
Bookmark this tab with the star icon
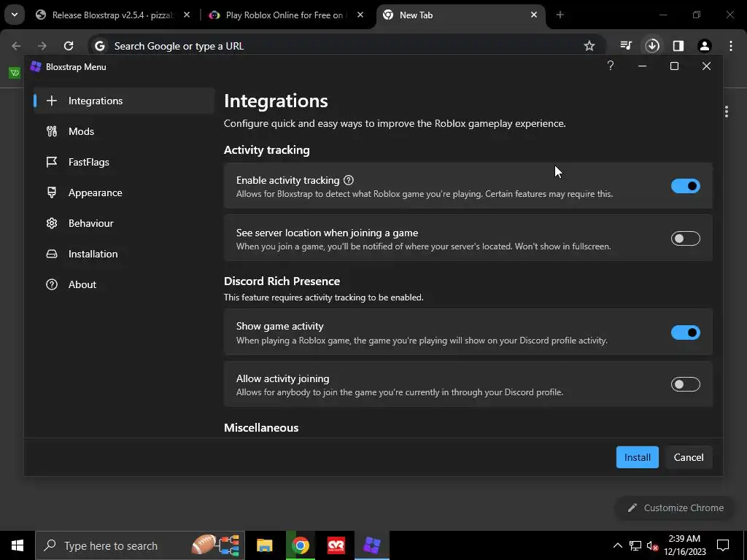coord(589,46)
